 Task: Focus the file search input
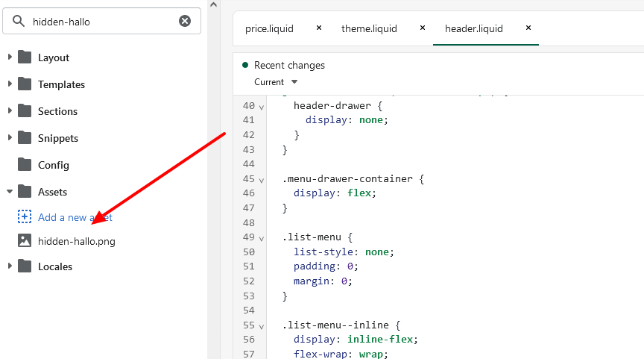(x=102, y=21)
